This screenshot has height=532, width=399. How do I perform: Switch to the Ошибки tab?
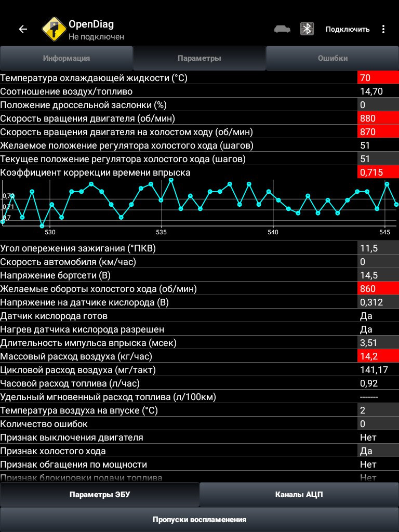[x=332, y=58]
